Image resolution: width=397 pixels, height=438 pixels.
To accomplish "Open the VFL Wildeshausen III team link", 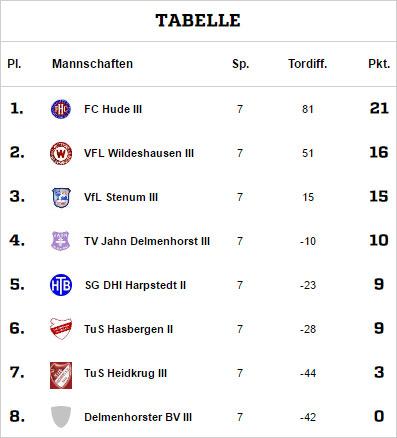I will 139,153.
